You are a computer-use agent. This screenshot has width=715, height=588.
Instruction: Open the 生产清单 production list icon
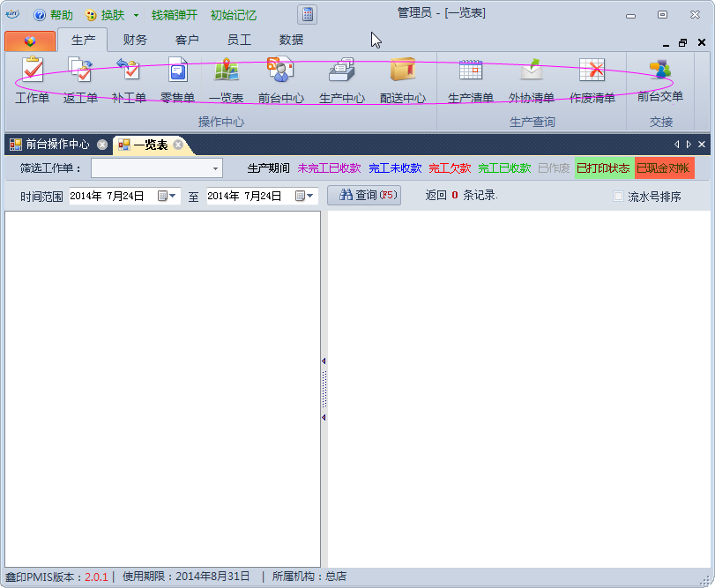point(471,80)
